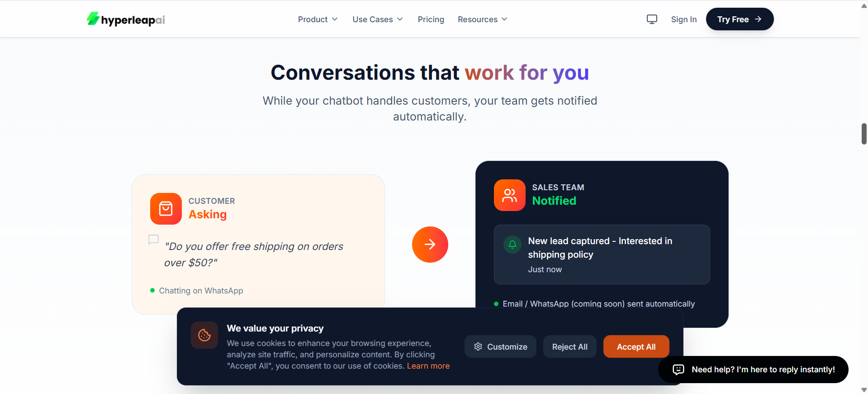Expand the Resources dropdown menu

(483, 19)
